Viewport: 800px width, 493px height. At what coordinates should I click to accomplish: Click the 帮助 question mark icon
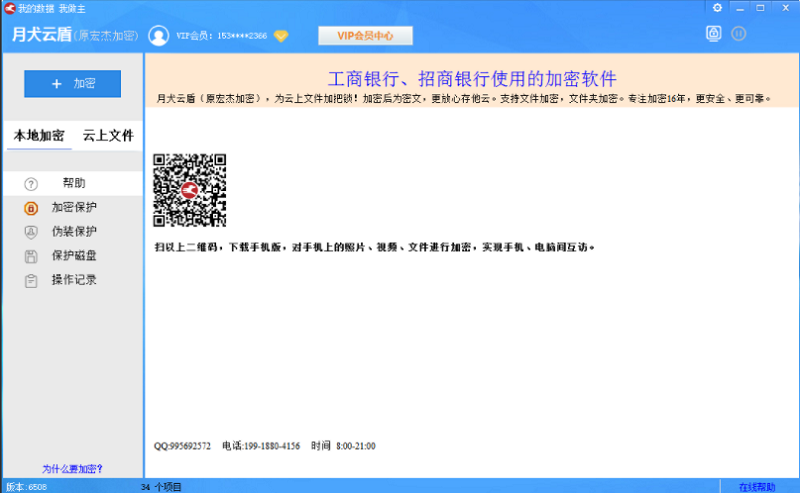tap(31, 184)
